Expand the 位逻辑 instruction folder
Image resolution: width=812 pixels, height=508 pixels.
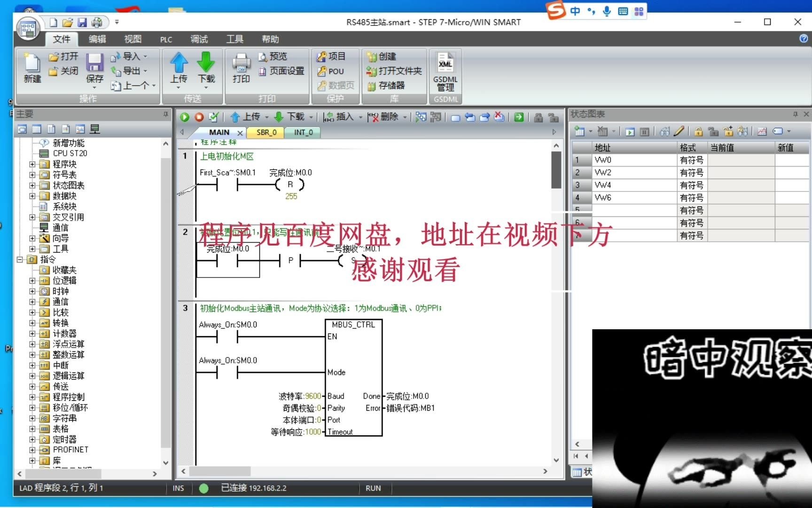click(32, 280)
